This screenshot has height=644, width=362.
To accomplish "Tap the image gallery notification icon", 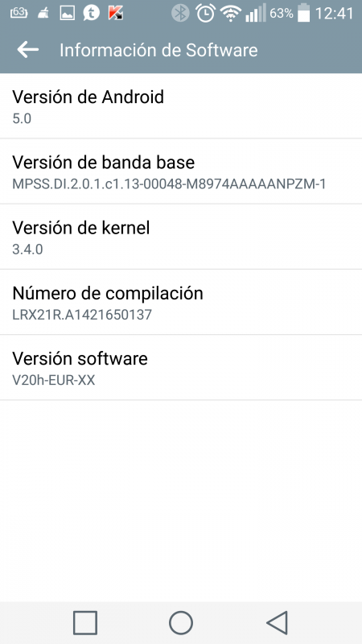I will click(67, 13).
